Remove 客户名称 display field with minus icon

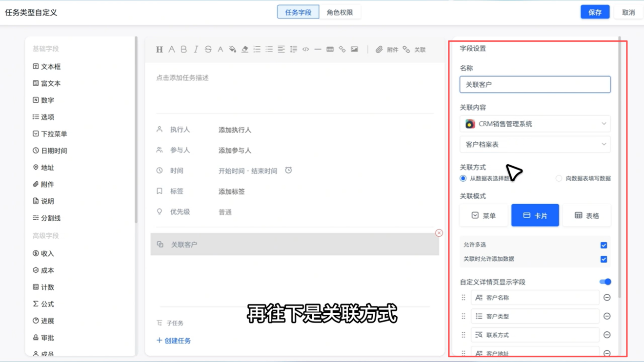(607, 297)
